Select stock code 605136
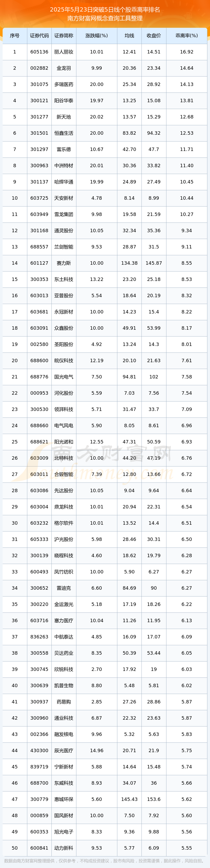Image resolution: width=210 pixels, height=868 pixels. tap(39, 52)
